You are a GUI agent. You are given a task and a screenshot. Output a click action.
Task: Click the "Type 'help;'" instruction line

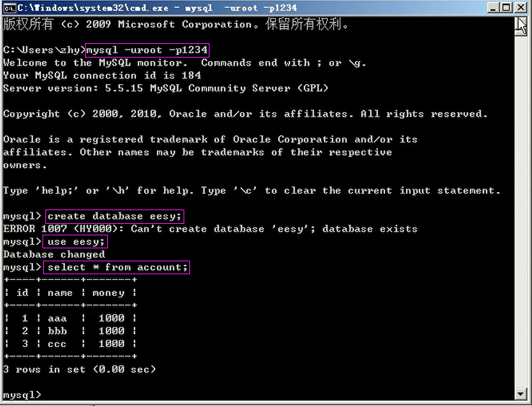(x=251, y=191)
